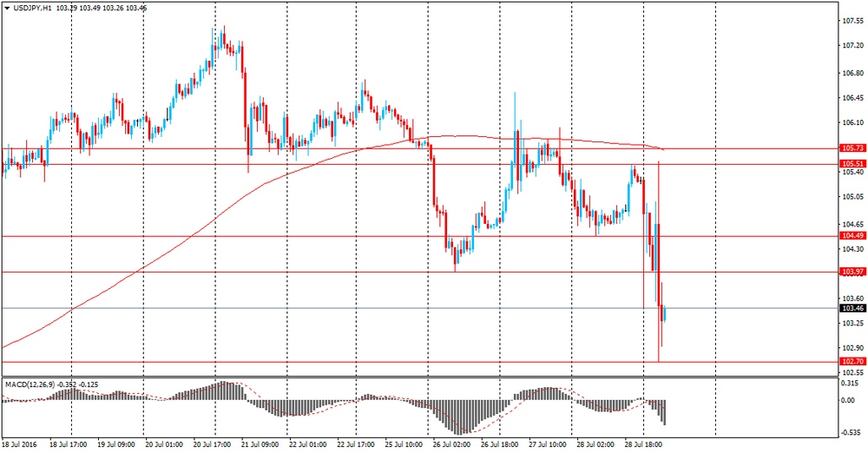Screen dimensions: 868x453
Task: Select the 103.97 red price label
Action: tap(852, 272)
